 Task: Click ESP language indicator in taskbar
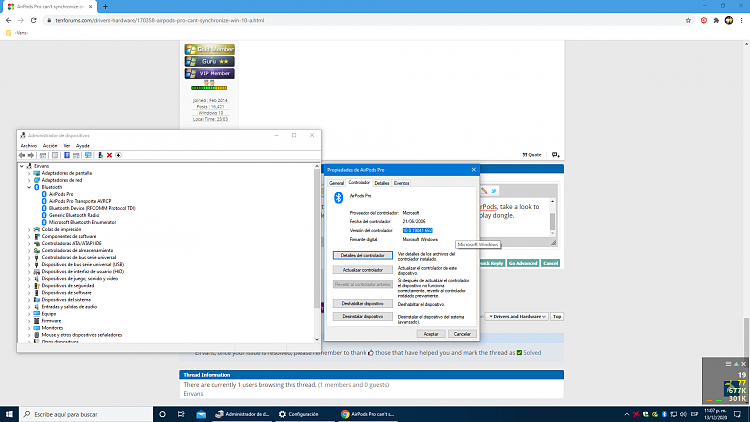click(695, 414)
